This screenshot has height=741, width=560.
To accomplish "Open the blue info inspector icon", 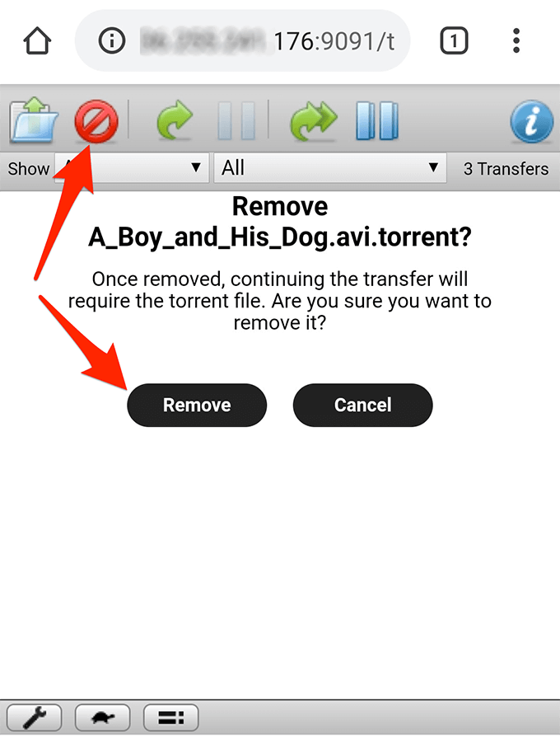I will (x=532, y=121).
